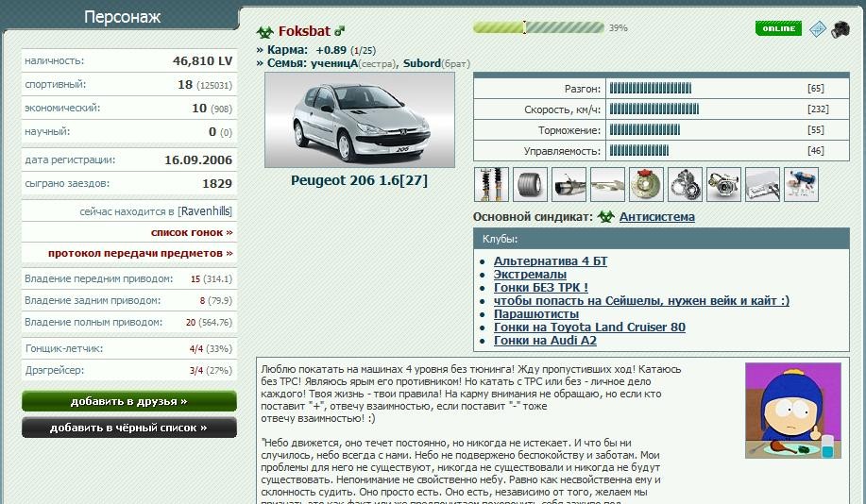Viewport: 866px width, 504px height.
Task: Click the [55] braking value
Action: point(816,130)
